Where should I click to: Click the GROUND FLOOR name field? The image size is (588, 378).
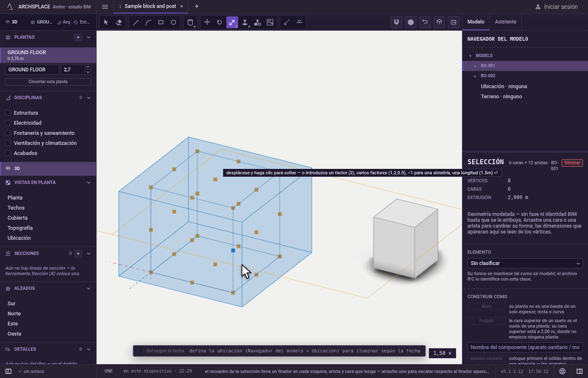pyautogui.click(x=32, y=70)
